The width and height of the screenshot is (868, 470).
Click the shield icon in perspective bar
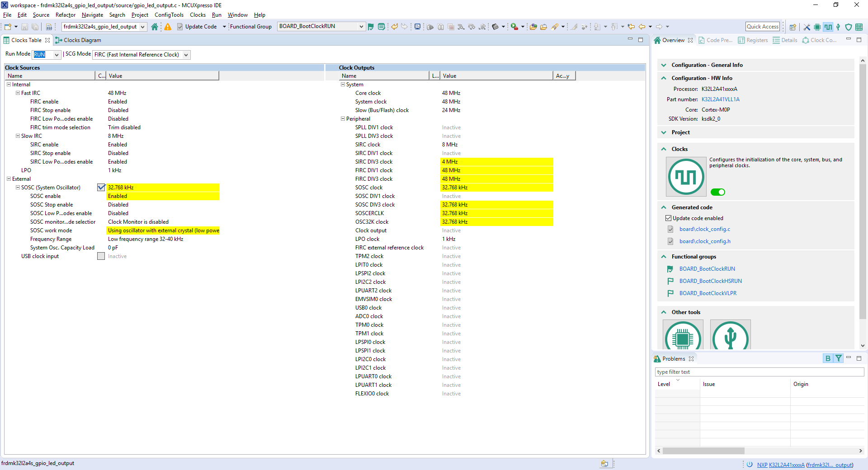coord(849,27)
